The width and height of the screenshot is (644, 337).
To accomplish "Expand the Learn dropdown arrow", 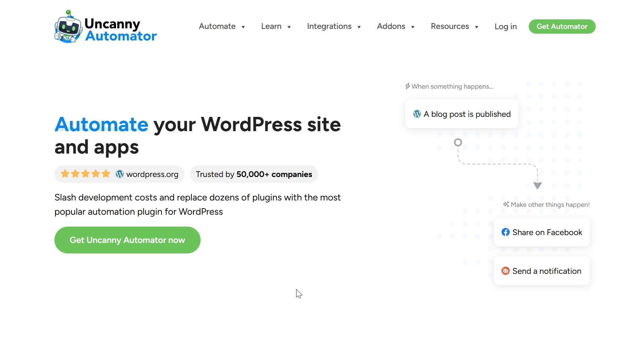I will (x=289, y=27).
